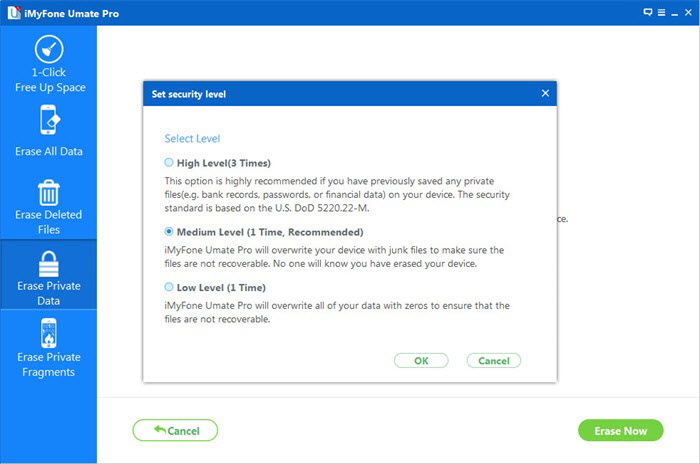Screen dimensions: 700x464
Task: Click the Low Level (1 Time) label text
Action: (x=221, y=288)
